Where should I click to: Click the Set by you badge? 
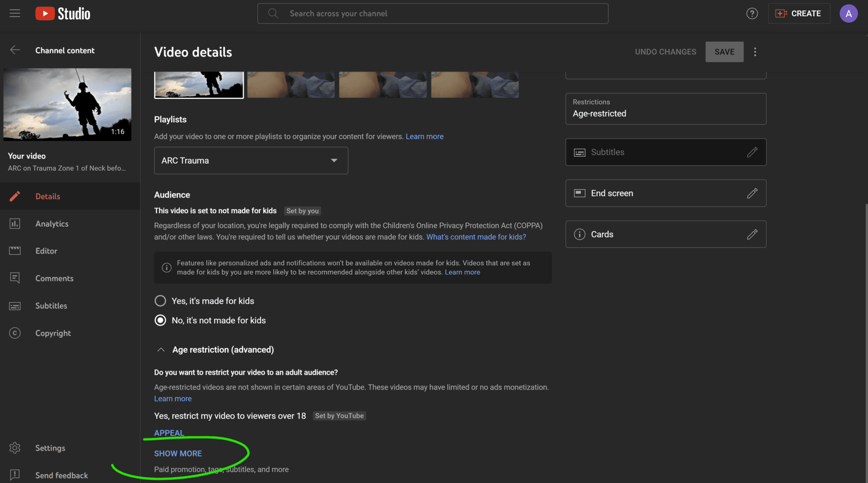point(302,211)
